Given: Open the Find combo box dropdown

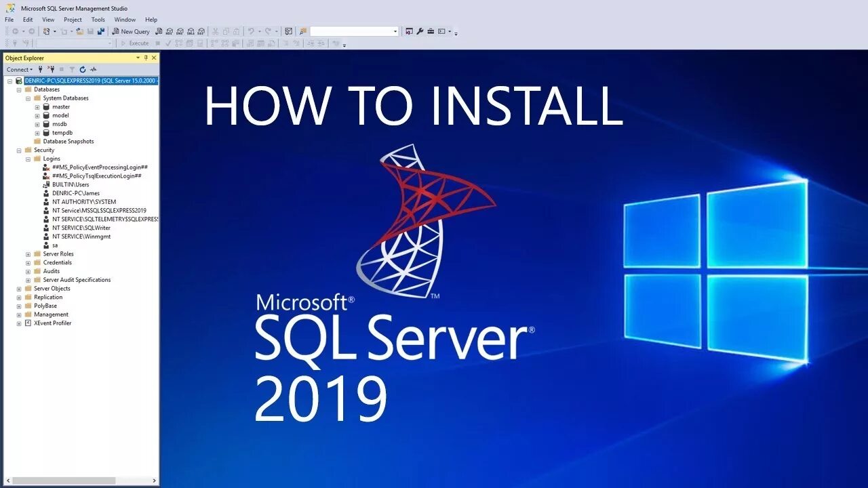Looking at the screenshot, I should [395, 31].
